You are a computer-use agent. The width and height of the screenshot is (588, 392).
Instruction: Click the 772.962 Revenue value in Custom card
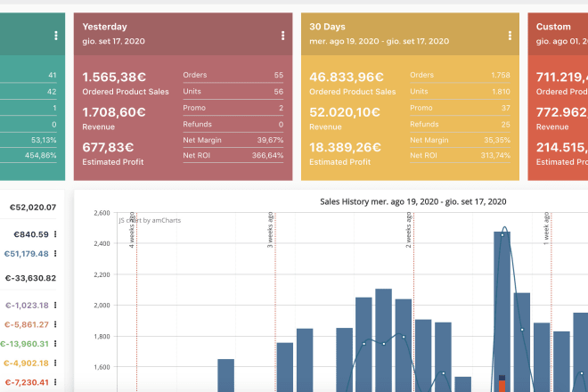point(562,112)
